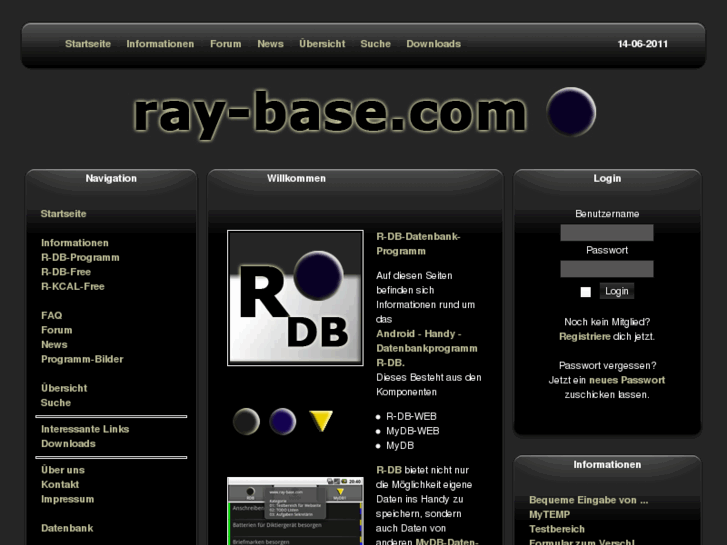Open the Über uns link
The height and width of the screenshot is (545, 727).
(x=63, y=469)
